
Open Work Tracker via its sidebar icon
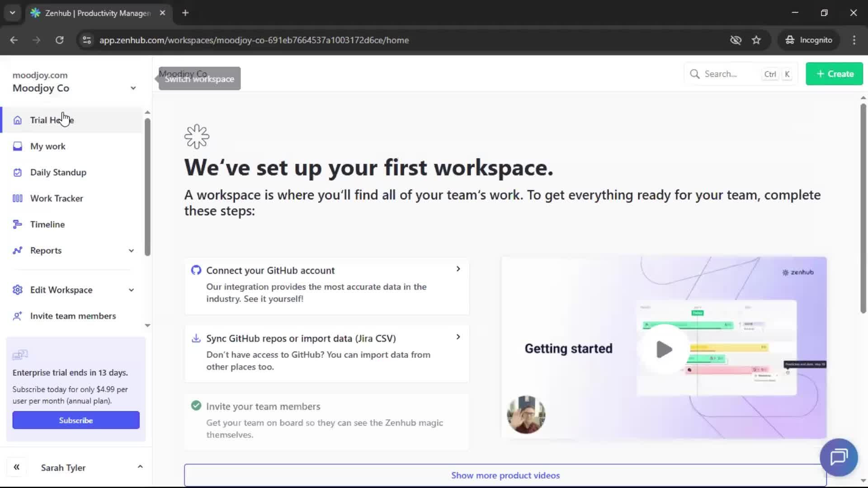pos(17,198)
